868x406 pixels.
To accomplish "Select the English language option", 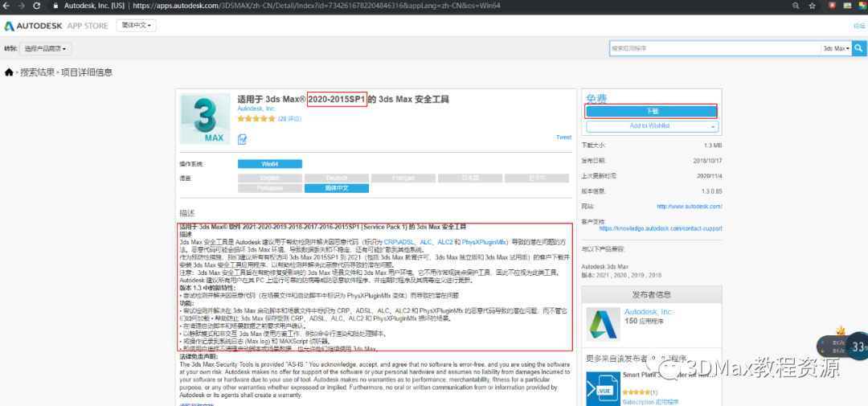I will (x=269, y=178).
